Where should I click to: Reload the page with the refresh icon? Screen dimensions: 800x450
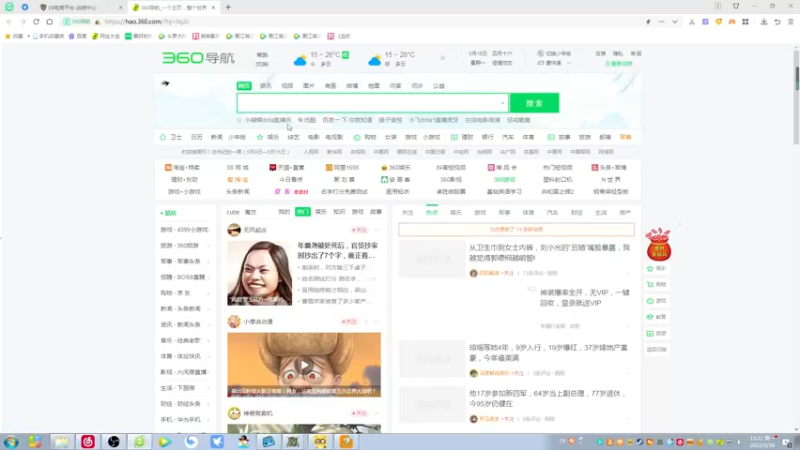coord(36,22)
